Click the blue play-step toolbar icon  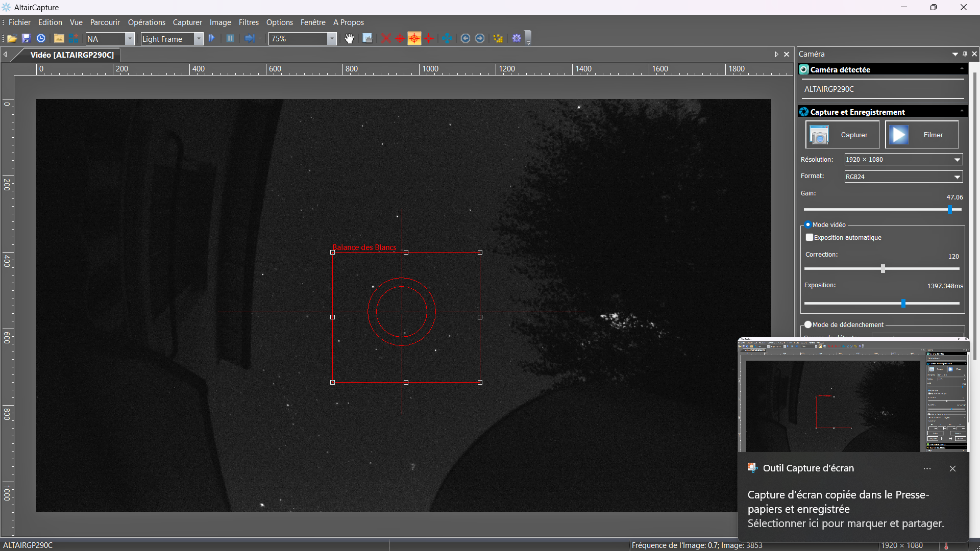click(212, 39)
